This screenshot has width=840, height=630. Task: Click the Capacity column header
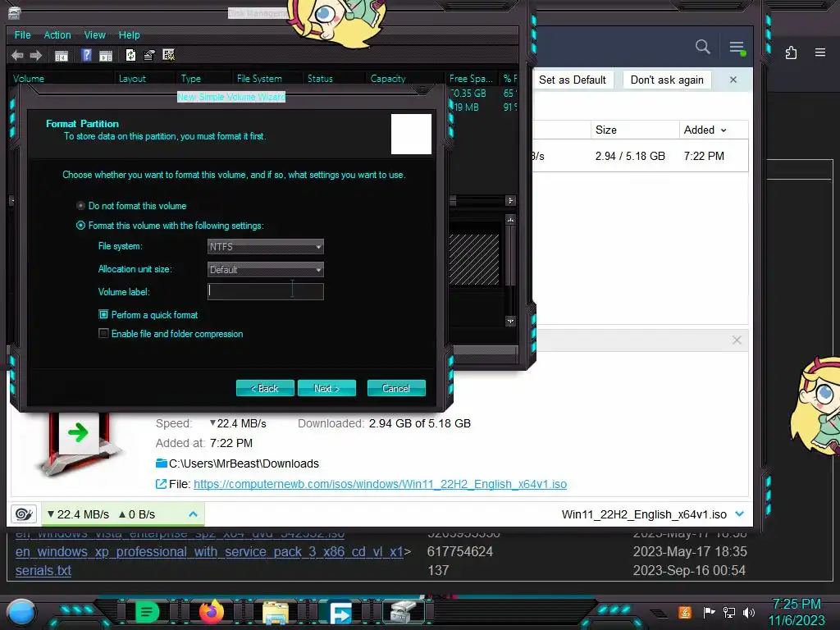[x=404, y=78]
